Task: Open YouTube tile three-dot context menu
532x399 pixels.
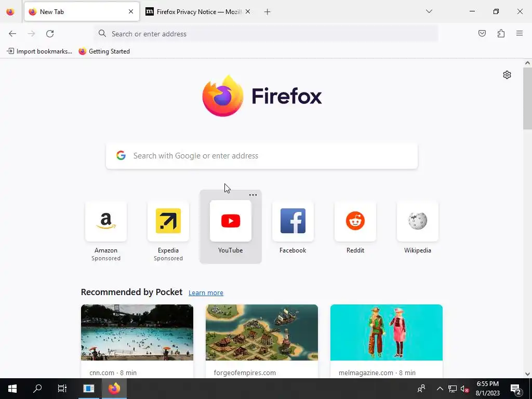Action: coord(253,195)
